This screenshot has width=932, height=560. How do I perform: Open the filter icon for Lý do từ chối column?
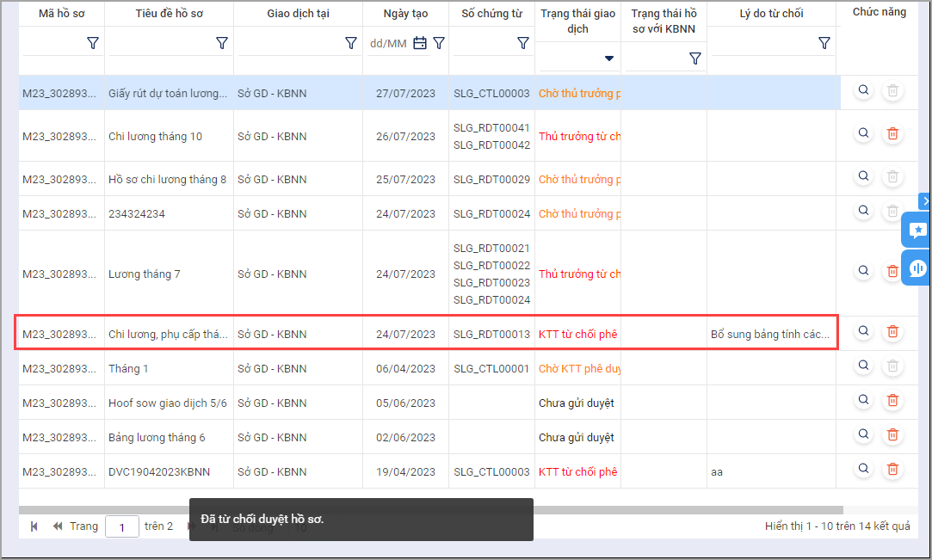pos(824,43)
